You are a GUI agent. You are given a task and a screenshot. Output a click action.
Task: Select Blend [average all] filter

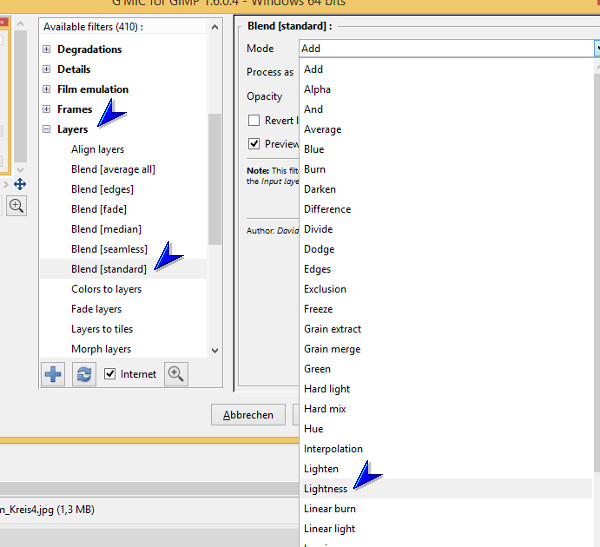tap(113, 169)
